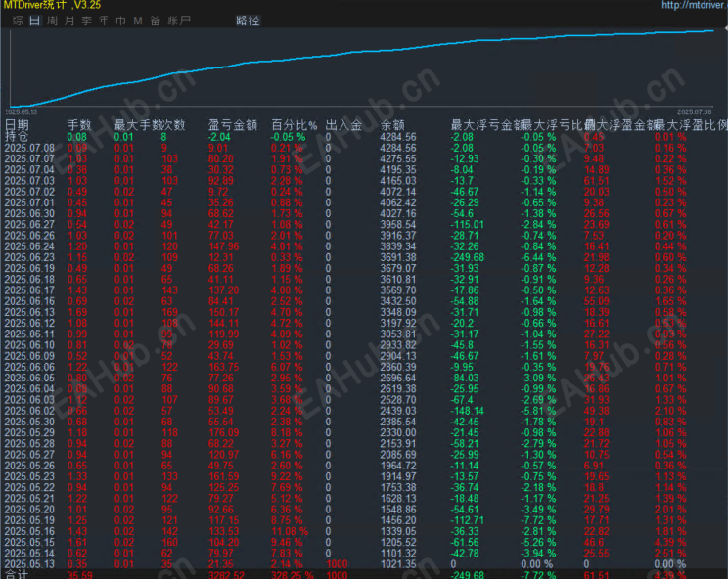
Task: Click the floating loss ratio -6.44 %
Action: tap(537, 257)
